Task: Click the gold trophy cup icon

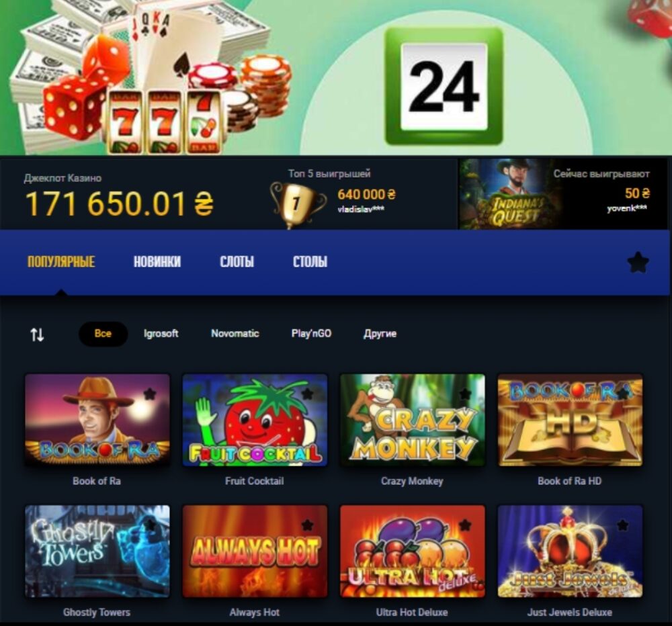Action: click(x=296, y=204)
